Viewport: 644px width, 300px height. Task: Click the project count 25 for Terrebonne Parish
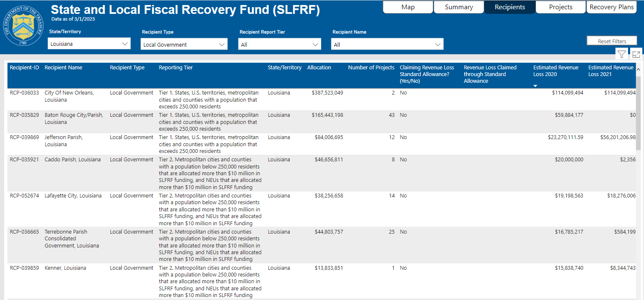(x=392, y=232)
